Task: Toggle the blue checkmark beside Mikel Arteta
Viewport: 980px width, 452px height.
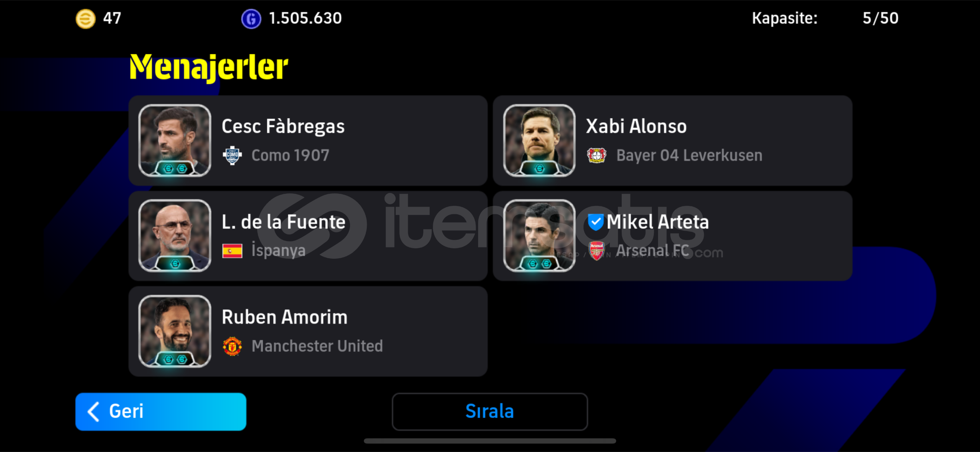Action: pyautogui.click(x=595, y=222)
